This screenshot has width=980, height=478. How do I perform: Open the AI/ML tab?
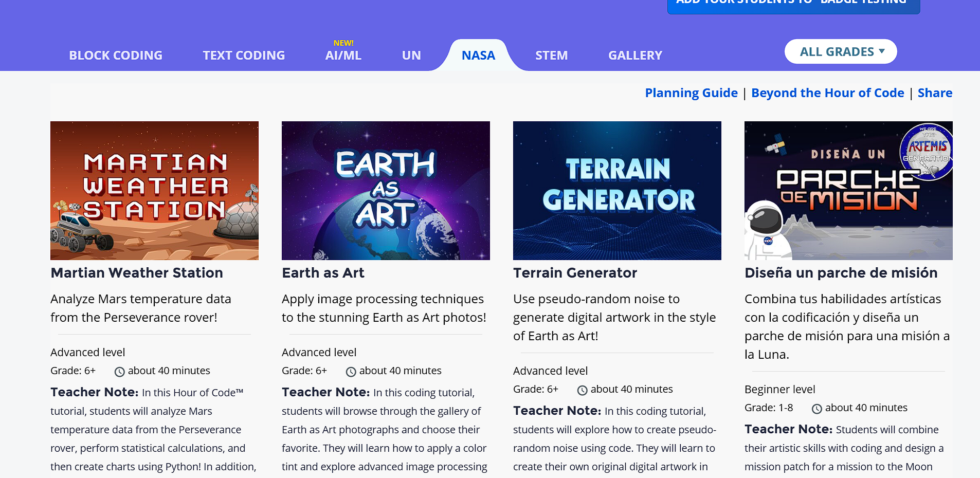(343, 55)
